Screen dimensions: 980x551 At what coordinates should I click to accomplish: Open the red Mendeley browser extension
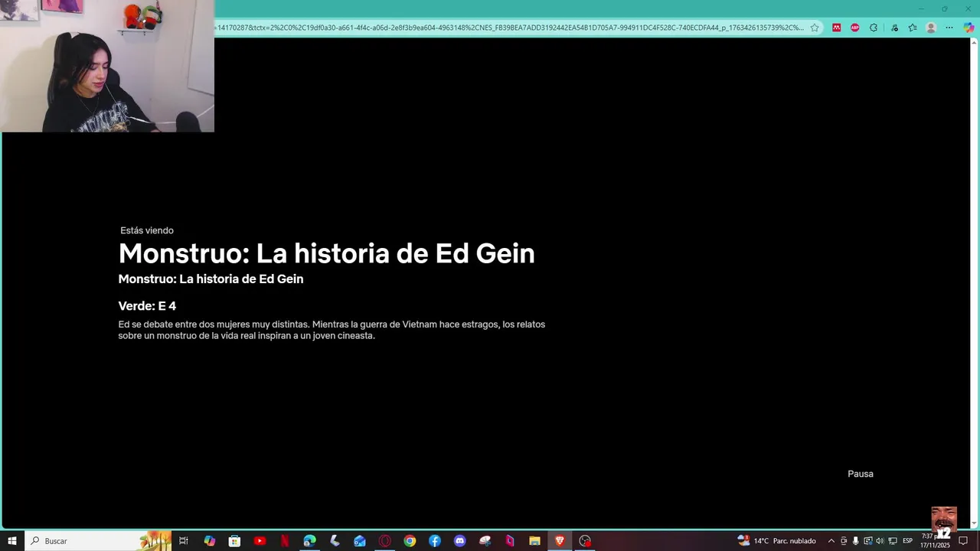836,28
